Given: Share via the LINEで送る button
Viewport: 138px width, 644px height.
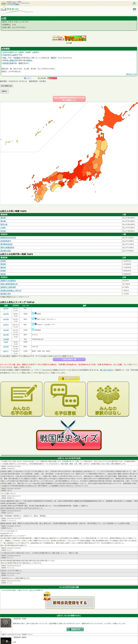Looking at the screenshot, I should (42, 78).
